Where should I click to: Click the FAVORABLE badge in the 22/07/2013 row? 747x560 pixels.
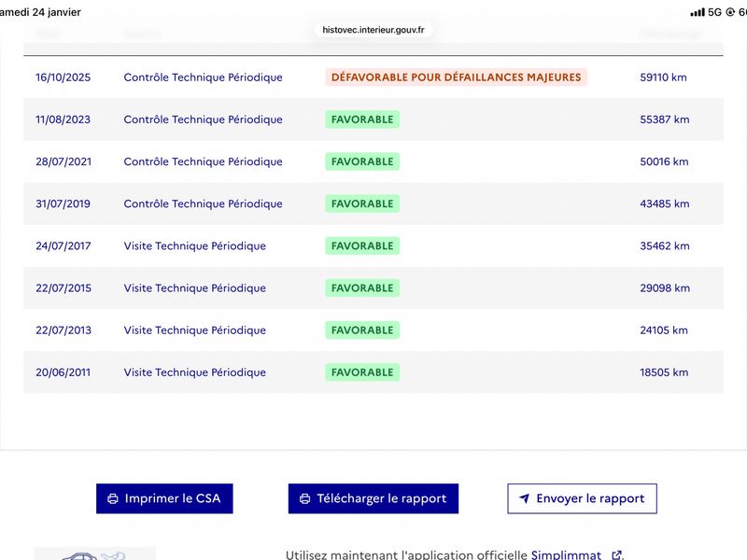[x=362, y=330]
